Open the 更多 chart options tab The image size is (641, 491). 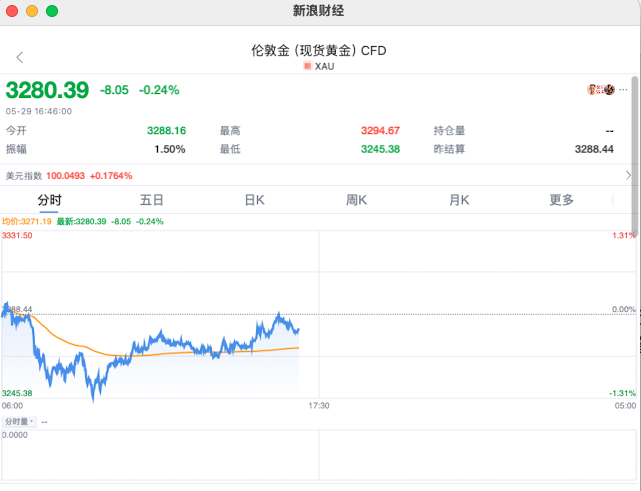pos(561,200)
